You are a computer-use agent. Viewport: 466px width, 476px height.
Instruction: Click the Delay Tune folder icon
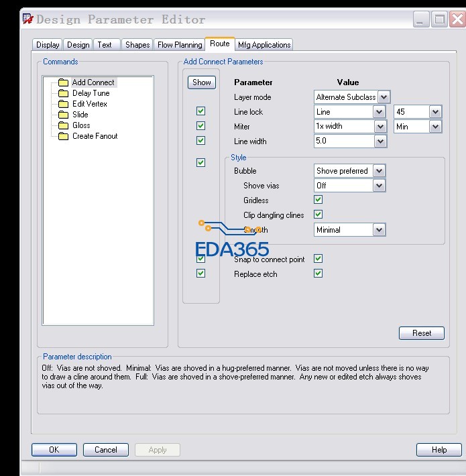63,93
